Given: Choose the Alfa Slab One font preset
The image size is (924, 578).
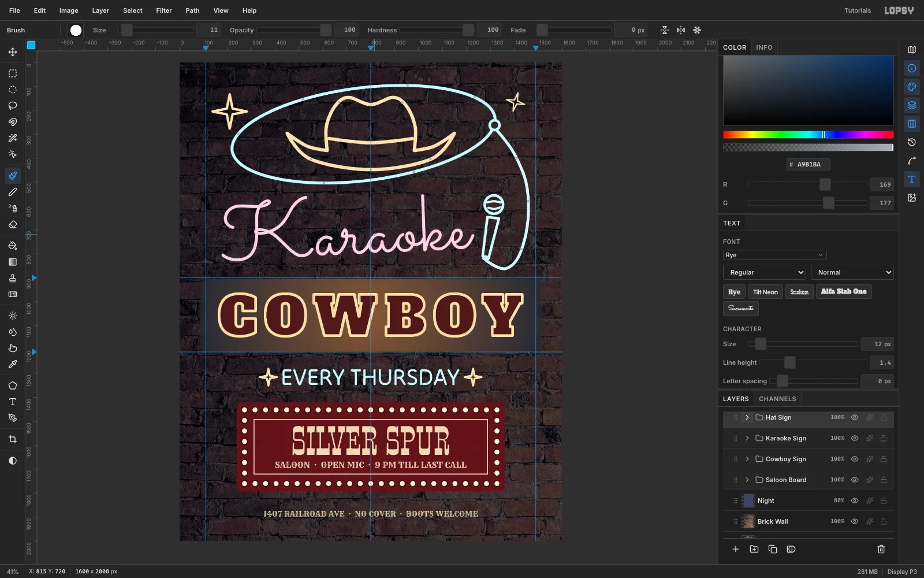Looking at the screenshot, I should (x=844, y=292).
